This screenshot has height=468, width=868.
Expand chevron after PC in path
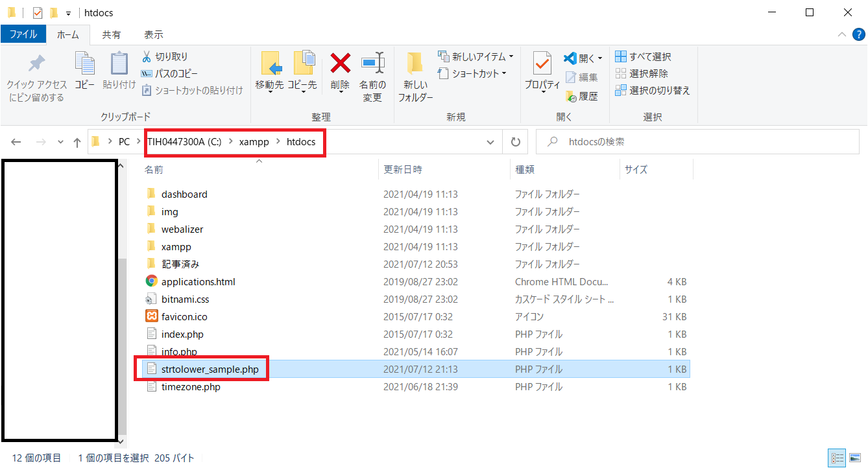point(138,142)
